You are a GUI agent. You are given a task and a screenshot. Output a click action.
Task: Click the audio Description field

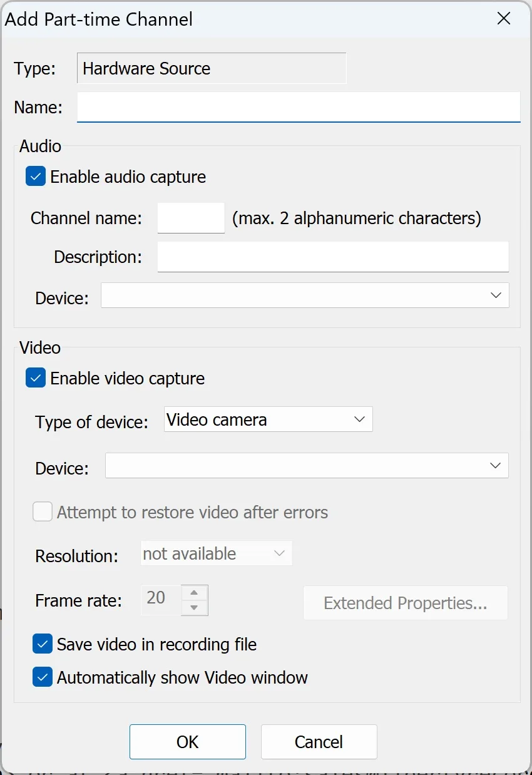coord(333,257)
